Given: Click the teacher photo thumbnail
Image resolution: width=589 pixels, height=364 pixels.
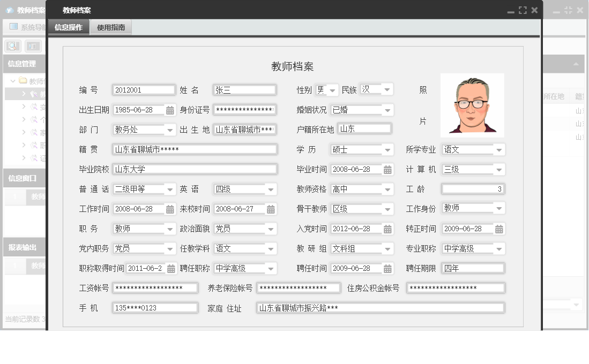Looking at the screenshot, I should (x=472, y=105).
